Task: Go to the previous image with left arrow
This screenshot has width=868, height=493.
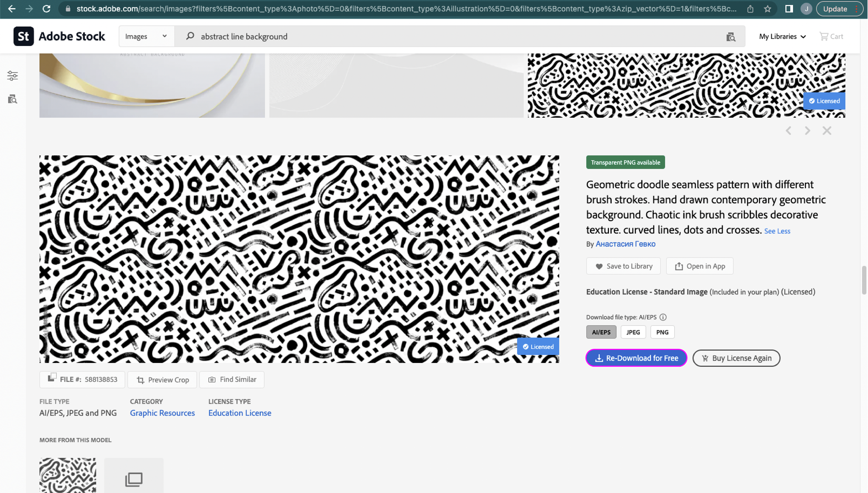Action: click(789, 131)
